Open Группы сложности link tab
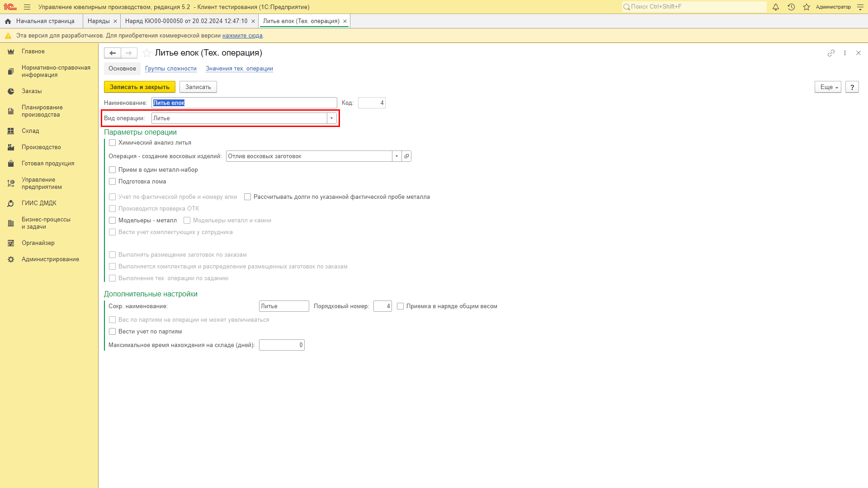Viewport: 868px width, 488px height. coord(171,69)
